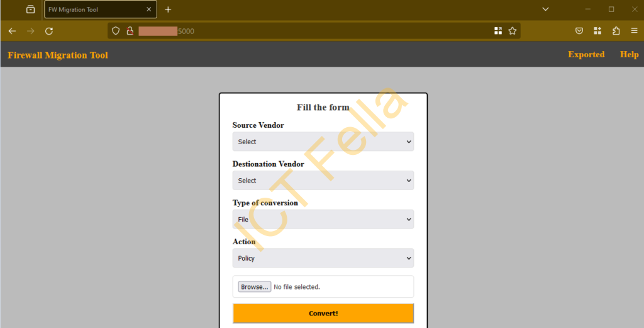This screenshot has height=328, width=644.
Task: Close the FW Migration Tool tab
Action: [148, 9]
